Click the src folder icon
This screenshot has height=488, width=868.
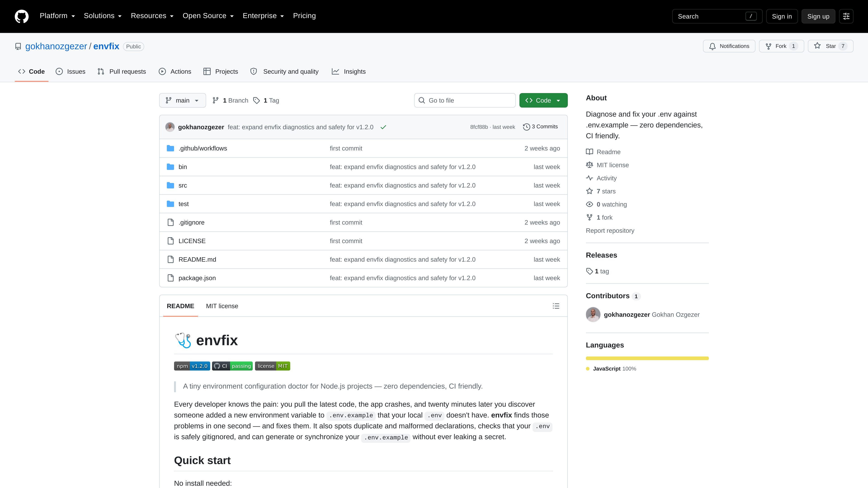coord(170,185)
